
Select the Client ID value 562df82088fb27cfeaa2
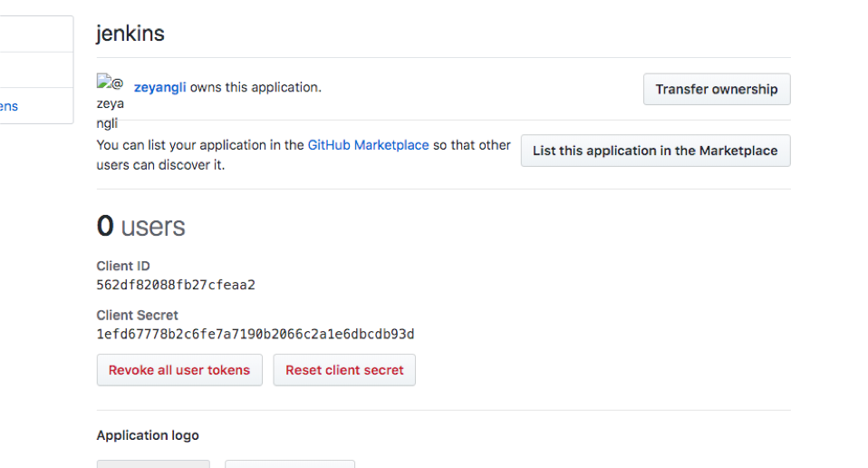tap(176, 285)
